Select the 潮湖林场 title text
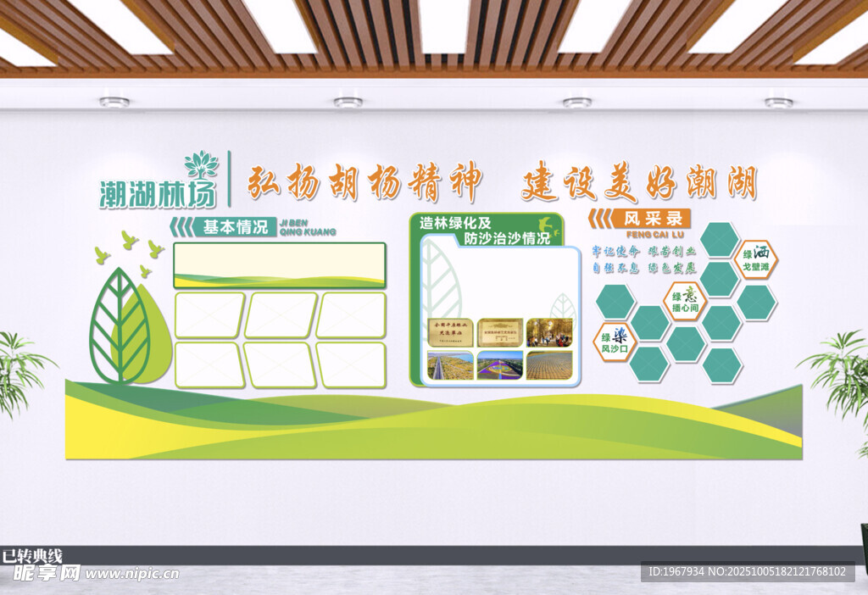This screenshot has height=595, width=868. 158,194
